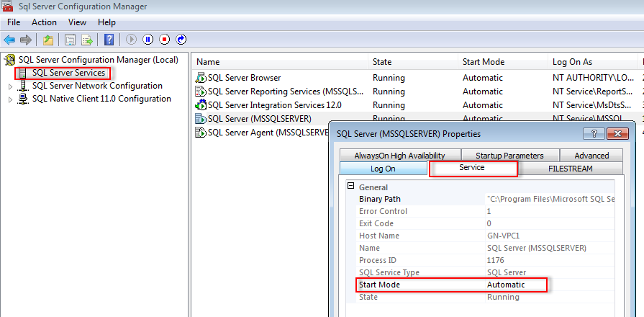Click the SQL Server Reporting Services icon
Image resolution: width=644 pixels, height=317 pixels.
coord(201,91)
